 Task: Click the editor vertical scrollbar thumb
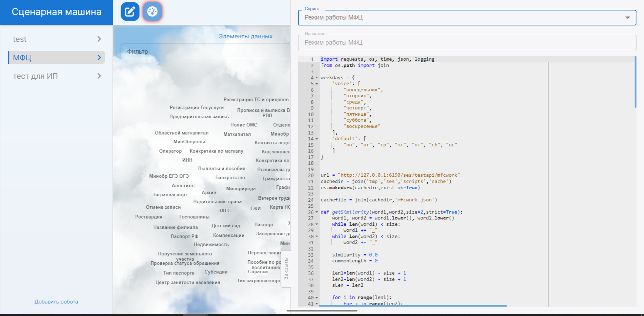pyautogui.click(x=635, y=82)
